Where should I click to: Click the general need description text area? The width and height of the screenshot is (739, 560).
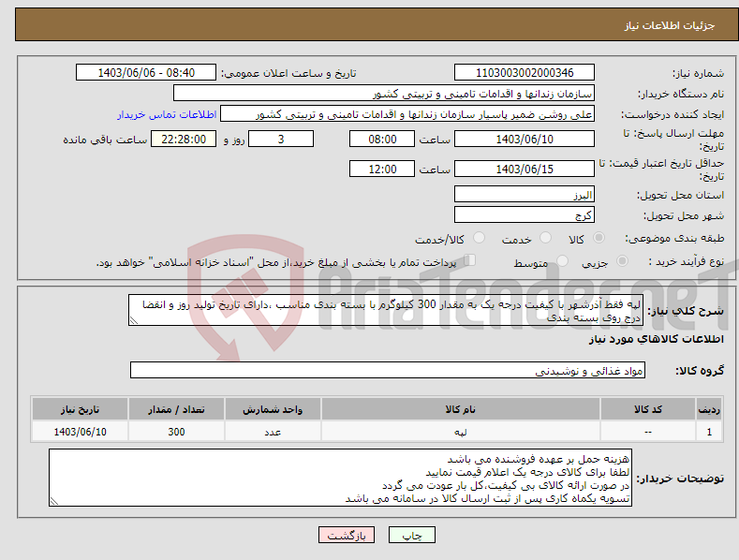(x=386, y=311)
